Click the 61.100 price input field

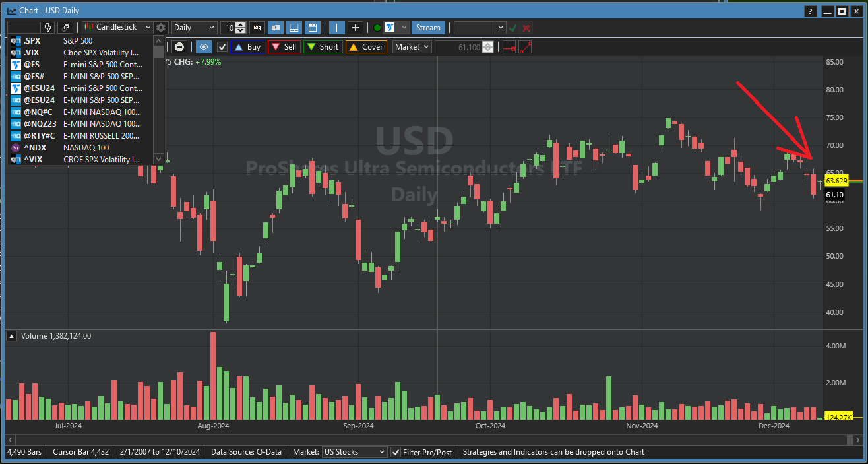click(x=459, y=47)
